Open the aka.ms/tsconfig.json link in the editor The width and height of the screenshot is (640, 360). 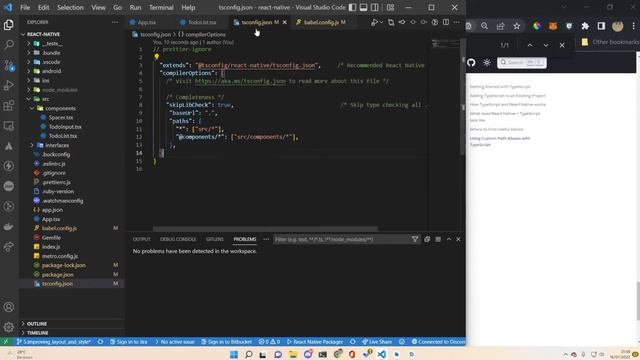tap(240, 81)
